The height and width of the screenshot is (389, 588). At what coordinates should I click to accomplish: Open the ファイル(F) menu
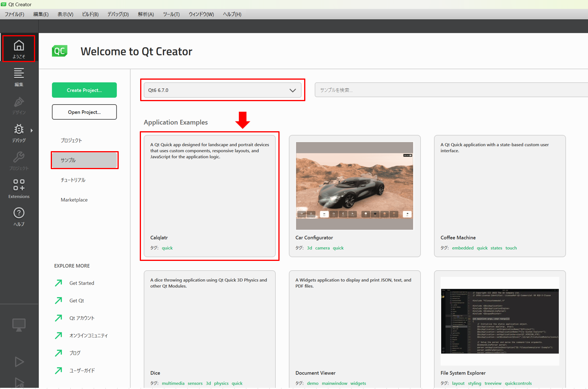[14, 14]
